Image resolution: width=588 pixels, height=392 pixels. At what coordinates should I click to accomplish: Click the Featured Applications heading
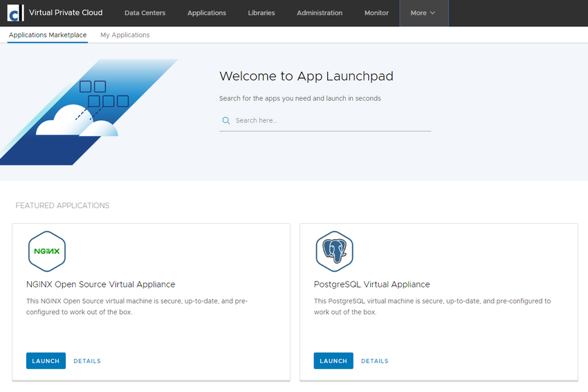click(x=62, y=206)
